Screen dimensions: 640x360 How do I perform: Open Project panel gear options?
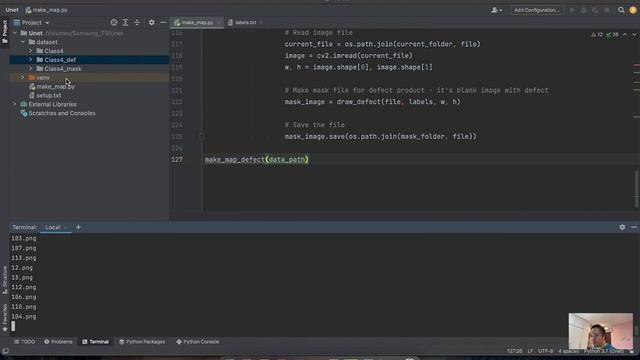[x=151, y=22]
